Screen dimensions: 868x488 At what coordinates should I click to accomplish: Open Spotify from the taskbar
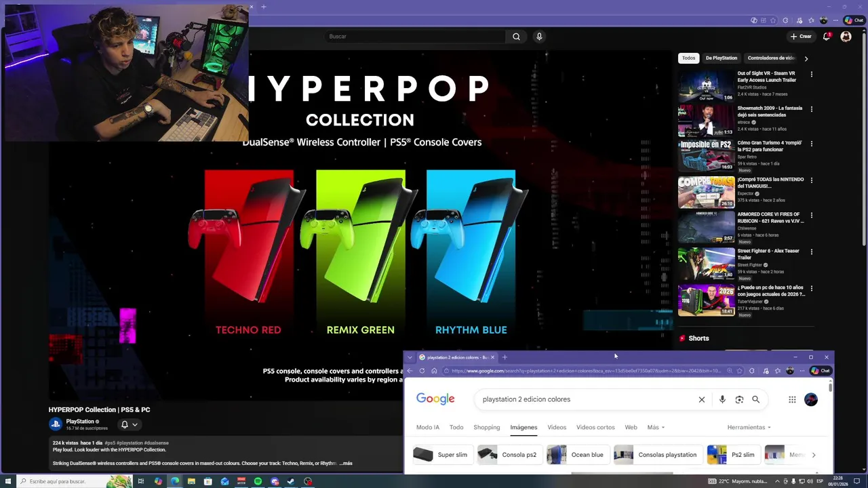pyautogui.click(x=258, y=481)
